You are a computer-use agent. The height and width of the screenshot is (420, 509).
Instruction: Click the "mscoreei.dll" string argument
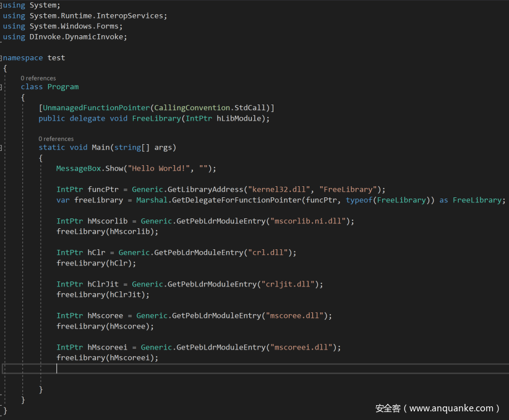301,348
